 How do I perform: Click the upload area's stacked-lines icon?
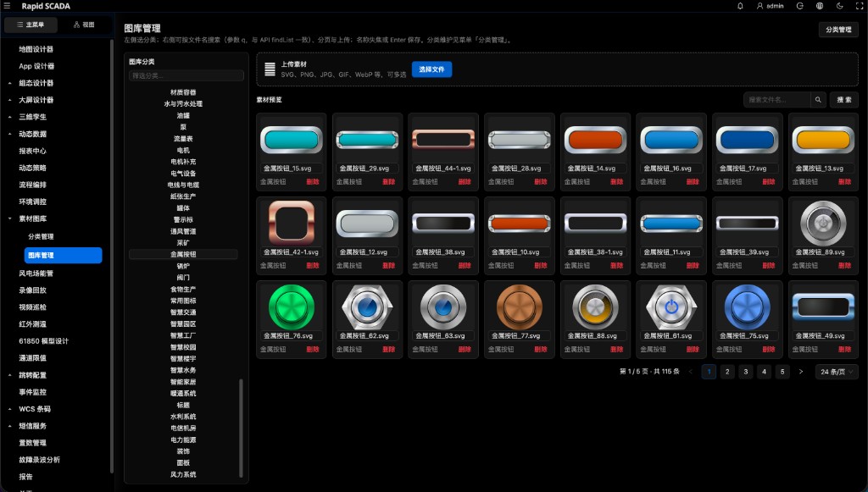click(270, 69)
